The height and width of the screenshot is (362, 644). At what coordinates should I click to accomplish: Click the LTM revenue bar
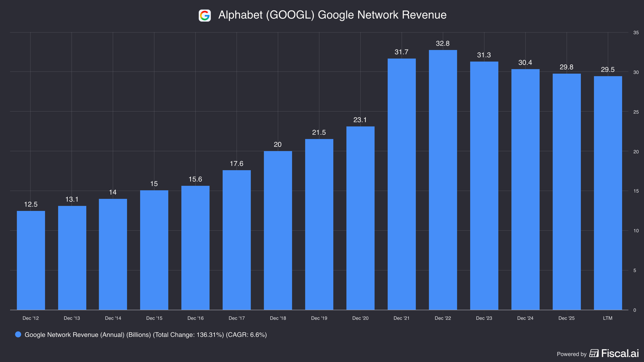(x=608, y=193)
